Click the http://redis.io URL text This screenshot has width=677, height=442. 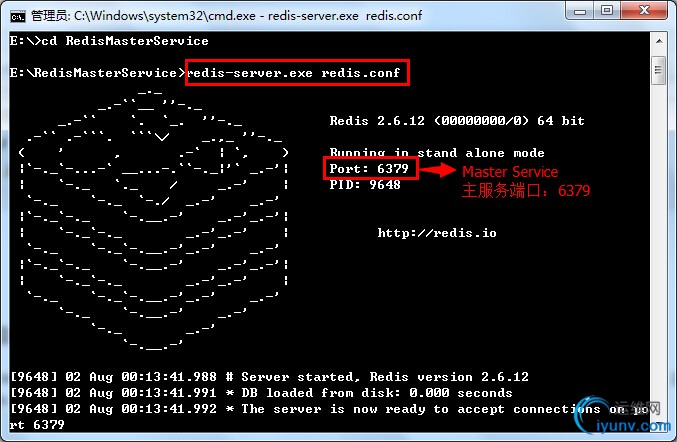pyautogui.click(x=437, y=233)
